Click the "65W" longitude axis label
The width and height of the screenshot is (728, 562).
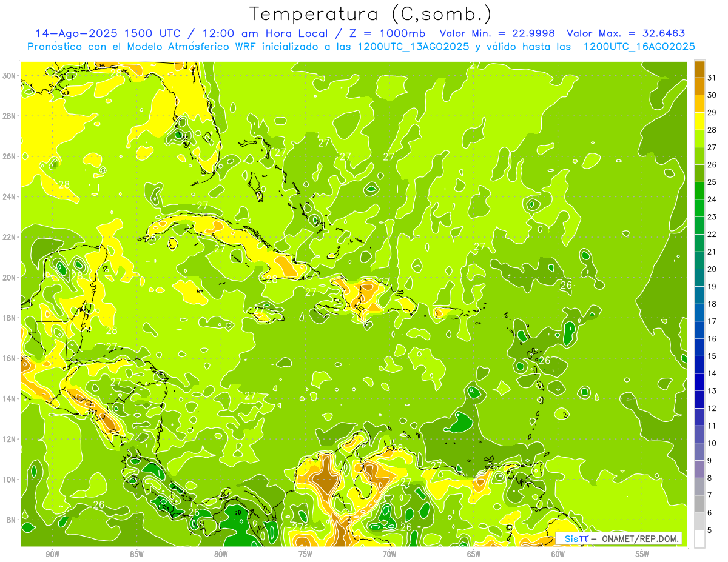(474, 554)
